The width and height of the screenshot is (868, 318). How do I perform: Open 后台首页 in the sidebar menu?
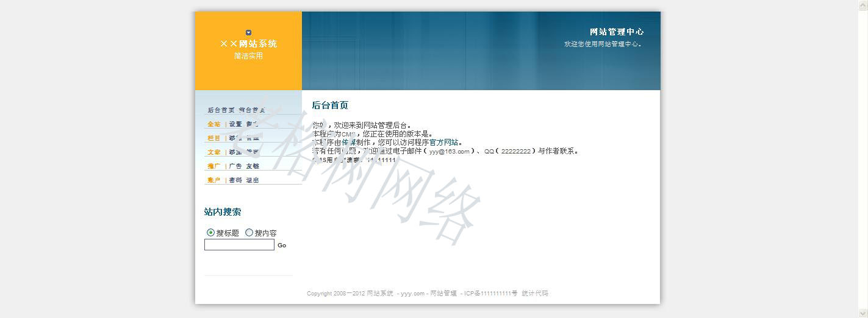coord(221,110)
